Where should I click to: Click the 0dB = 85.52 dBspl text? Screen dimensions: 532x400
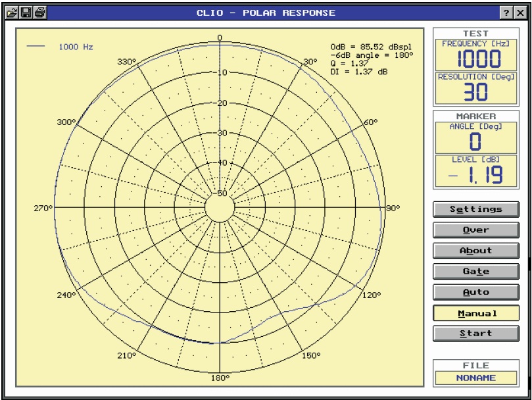click(x=371, y=47)
